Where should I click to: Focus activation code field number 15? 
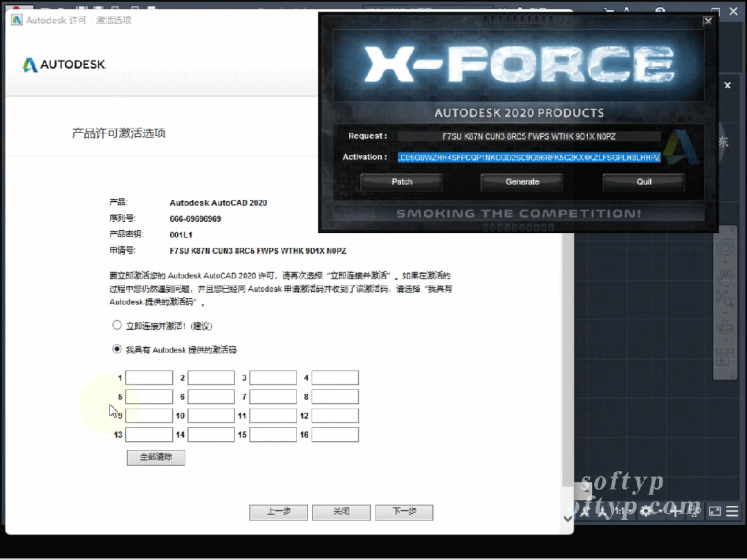tap(273, 435)
